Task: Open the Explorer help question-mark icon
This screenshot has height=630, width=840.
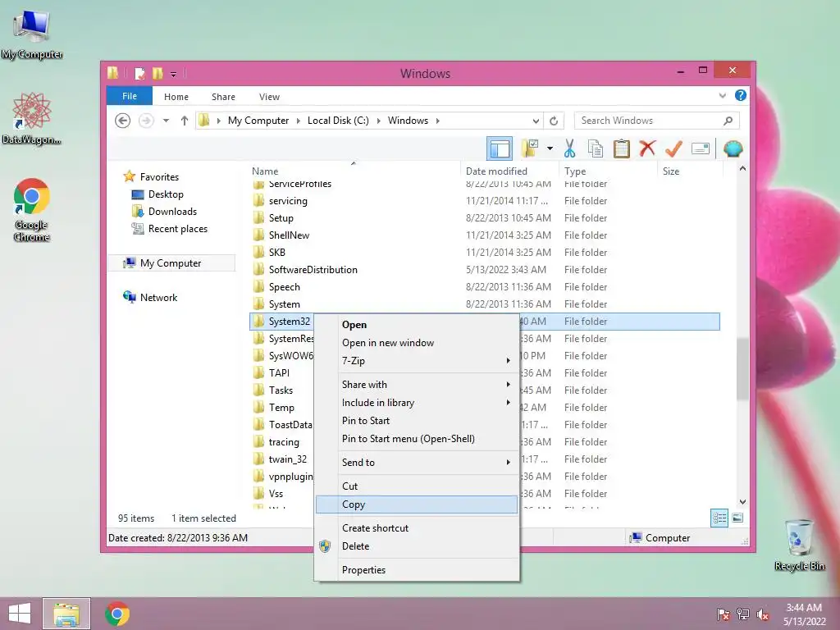Action: tap(741, 96)
